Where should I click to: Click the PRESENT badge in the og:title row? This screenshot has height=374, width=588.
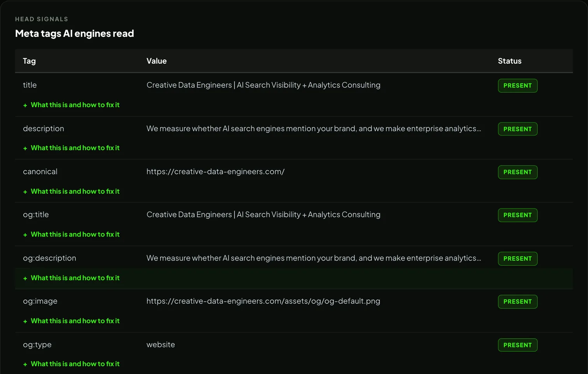coord(518,215)
